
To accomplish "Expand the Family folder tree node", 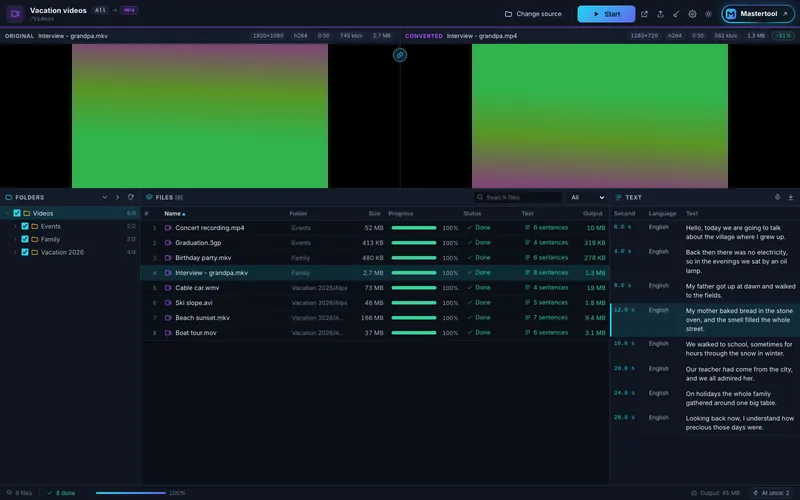I will coord(15,239).
